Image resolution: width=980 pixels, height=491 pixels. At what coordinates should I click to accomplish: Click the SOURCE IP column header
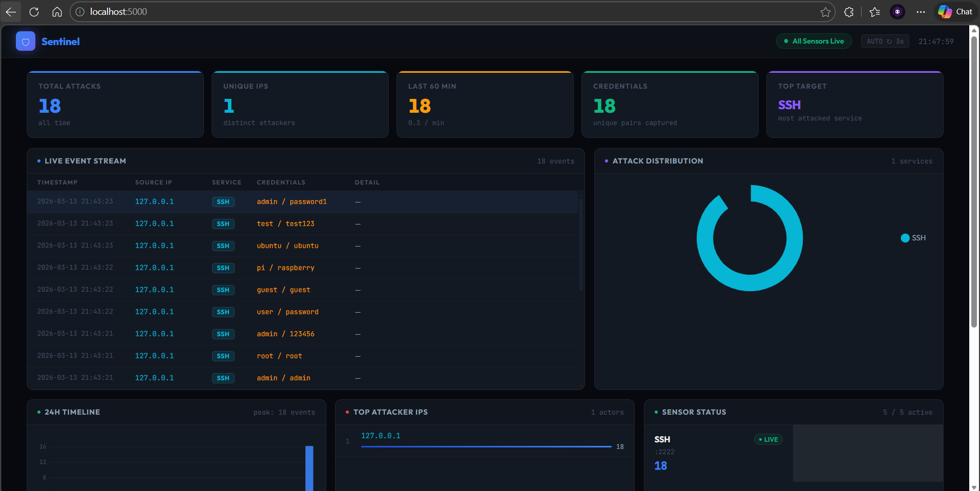pos(153,182)
